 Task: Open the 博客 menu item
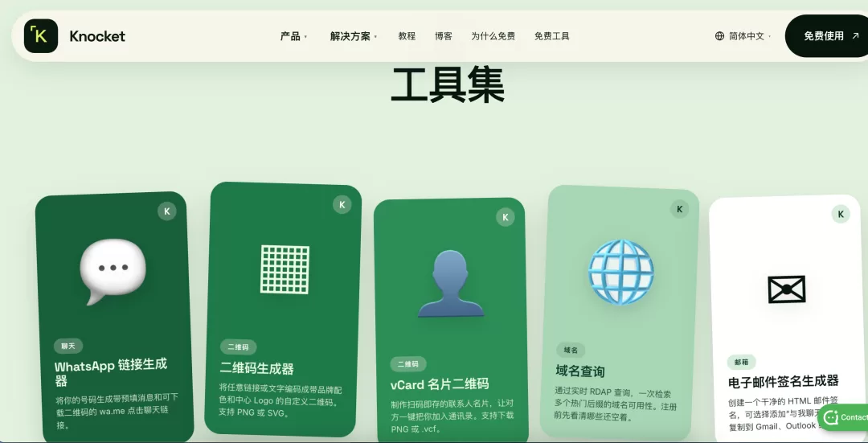tap(444, 36)
